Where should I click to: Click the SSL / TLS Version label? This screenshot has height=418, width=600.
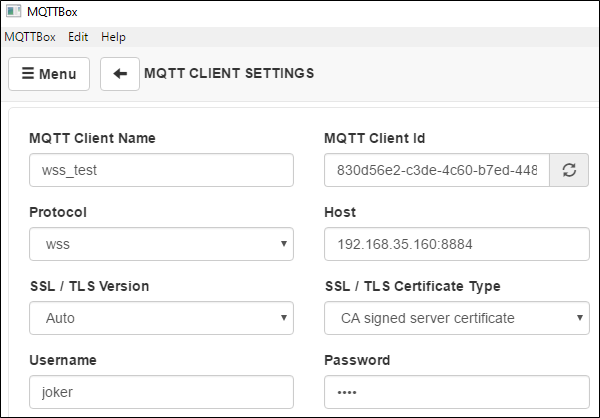90,286
